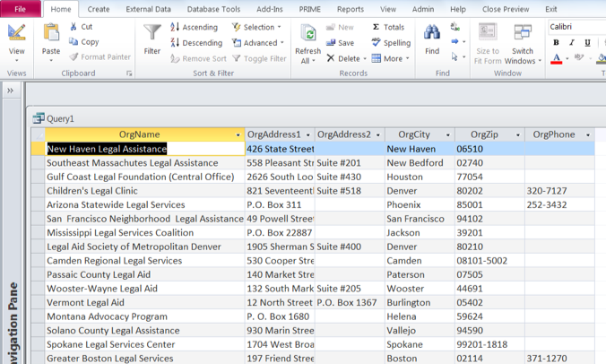Switch to the Database Tools tab
The height and width of the screenshot is (364, 606).
213,9
